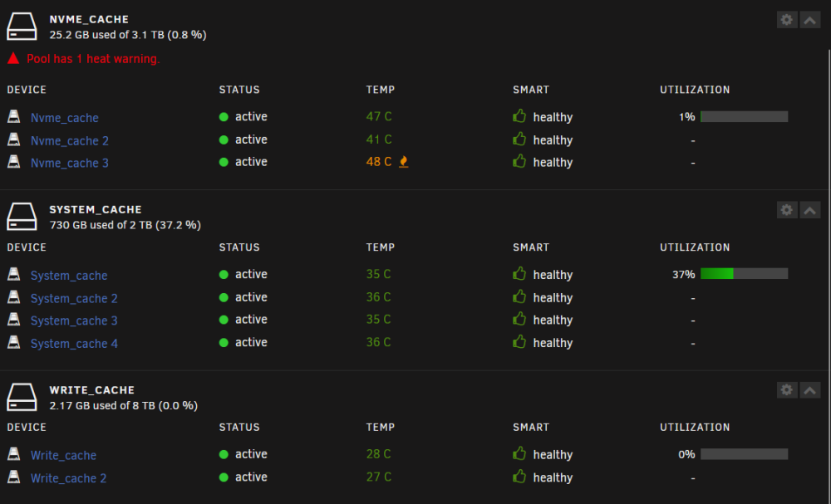
Task: Open the Write_cache 2 device link
Action: 68,478
